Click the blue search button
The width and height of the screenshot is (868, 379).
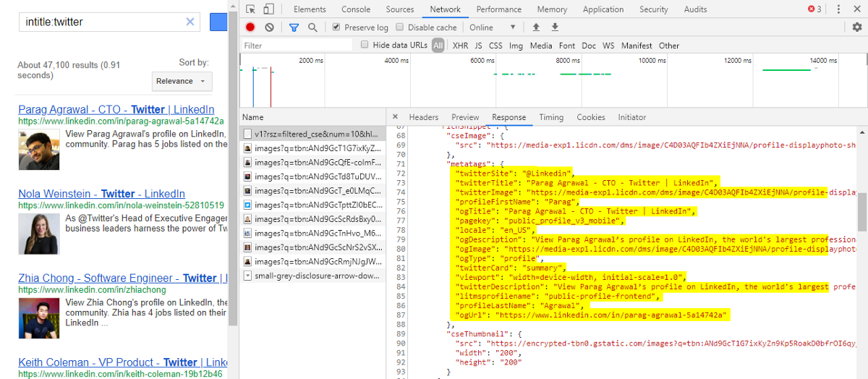(x=218, y=22)
